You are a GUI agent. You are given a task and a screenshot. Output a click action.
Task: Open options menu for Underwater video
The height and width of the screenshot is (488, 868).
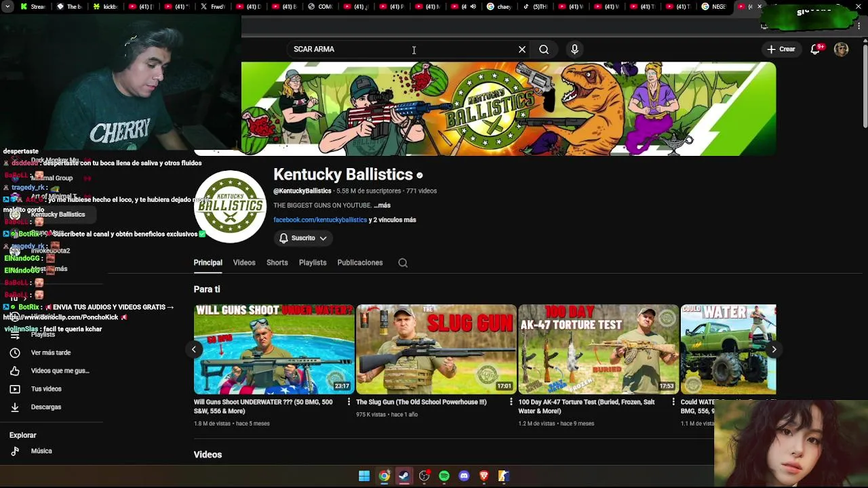click(x=349, y=402)
